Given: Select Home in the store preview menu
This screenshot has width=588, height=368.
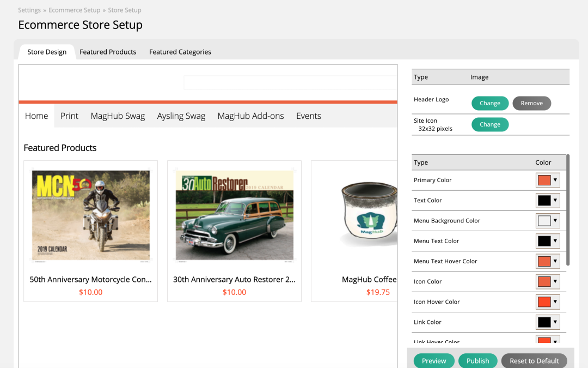Looking at the screenshot, I should (x=36, y=116).
